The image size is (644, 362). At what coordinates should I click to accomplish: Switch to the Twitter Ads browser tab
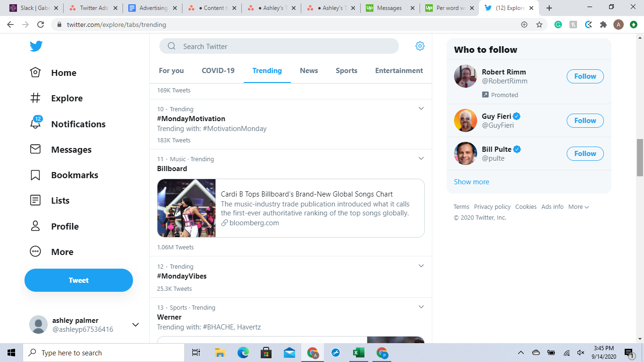(x=92, y=8)
